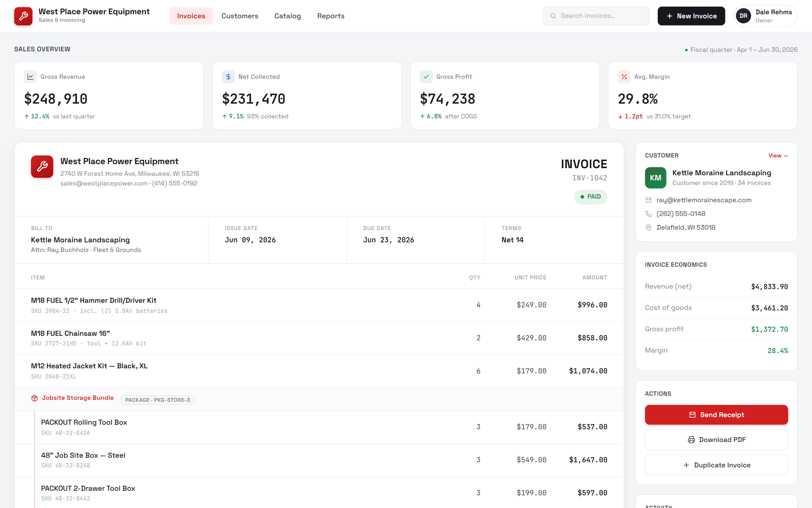This screenshot has height=508, width=812.
Task: Click the AMOUNT column header
Action: tap(595, 278)
